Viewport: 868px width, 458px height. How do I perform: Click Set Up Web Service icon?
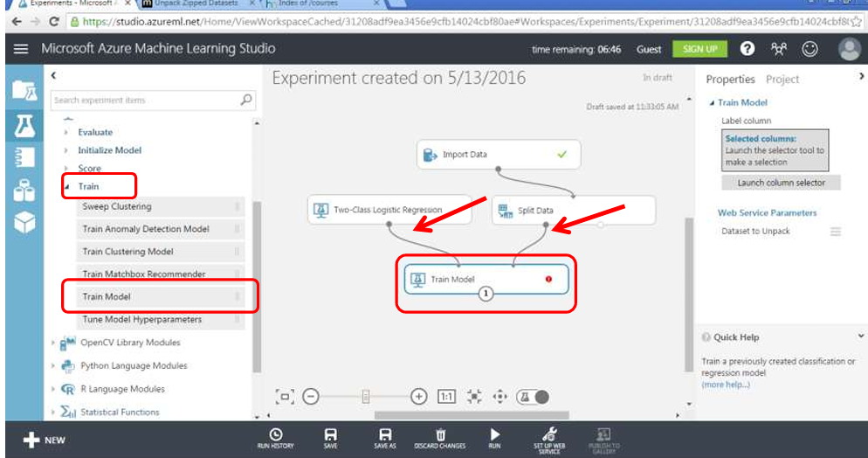[549, 438]
